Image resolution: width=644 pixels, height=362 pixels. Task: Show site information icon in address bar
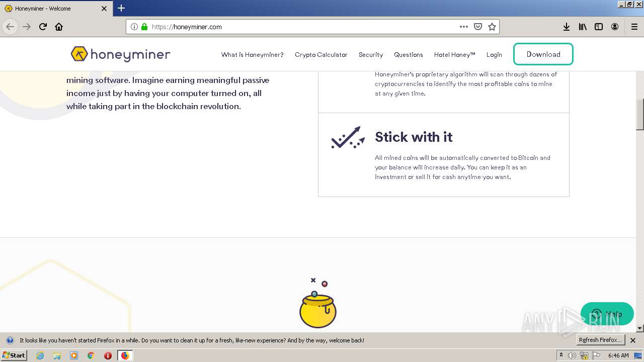pos(134,27)
